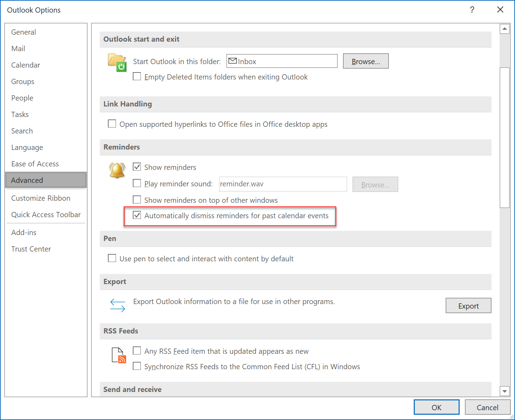Image resolution: width=515 pixels, height=420 pixels.
Task: Enable Empty Deleted Items folders when exiting
Action: coord(137,76)
